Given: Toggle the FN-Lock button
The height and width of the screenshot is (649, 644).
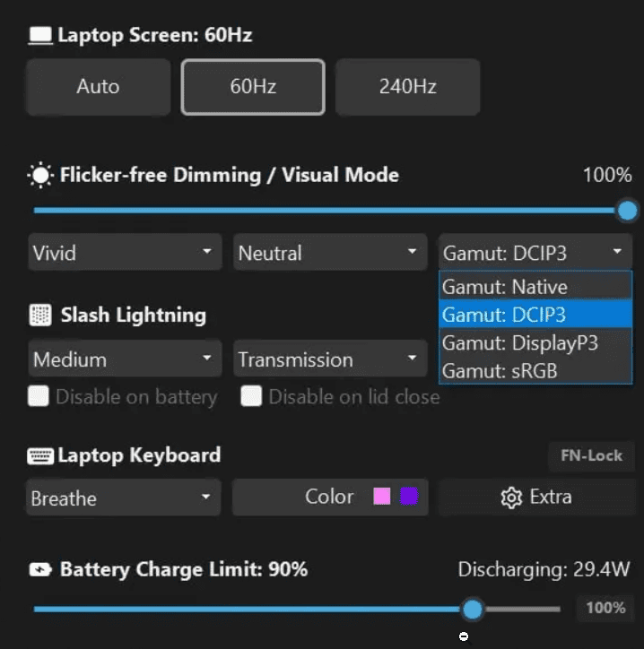Looking at the screenshot, I should [591, 455].
